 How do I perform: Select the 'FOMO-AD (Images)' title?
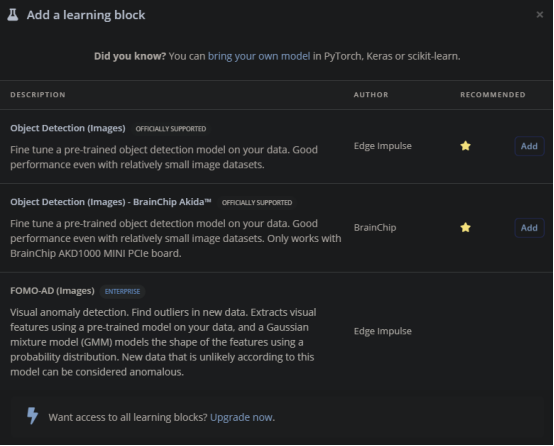(x=52, y=291)
